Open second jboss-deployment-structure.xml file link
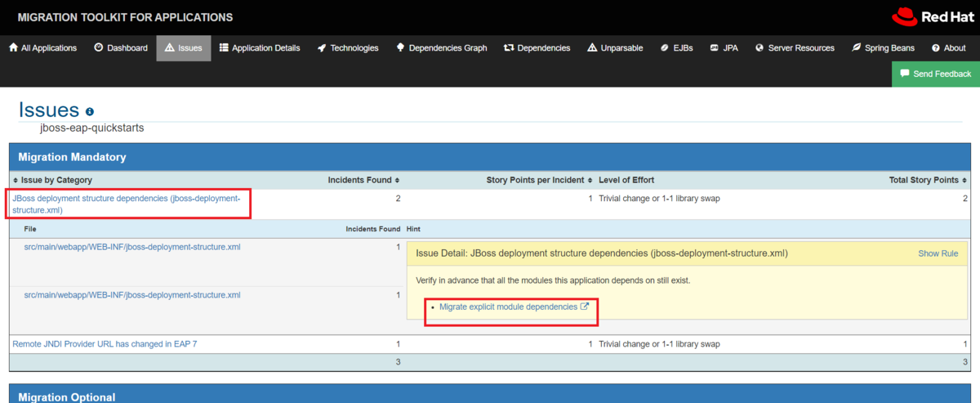Screen dimensions: 980x403 point(132,295)
